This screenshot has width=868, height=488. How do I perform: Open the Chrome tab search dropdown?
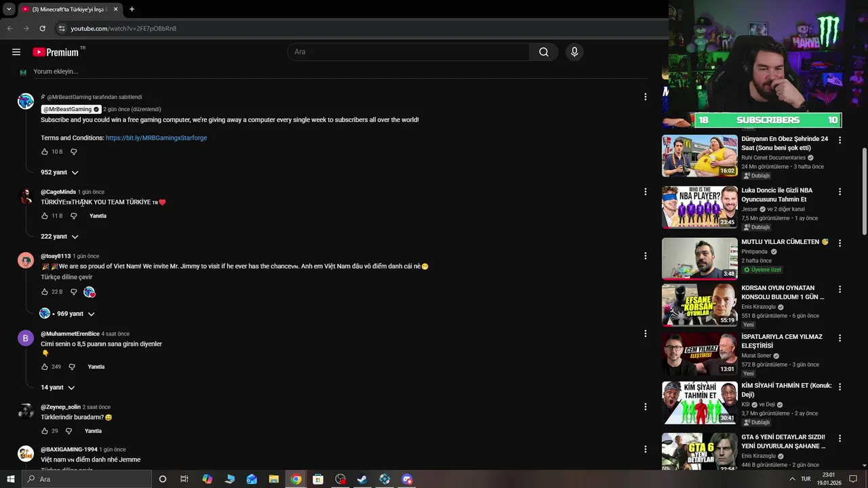(x=9, y=9)
